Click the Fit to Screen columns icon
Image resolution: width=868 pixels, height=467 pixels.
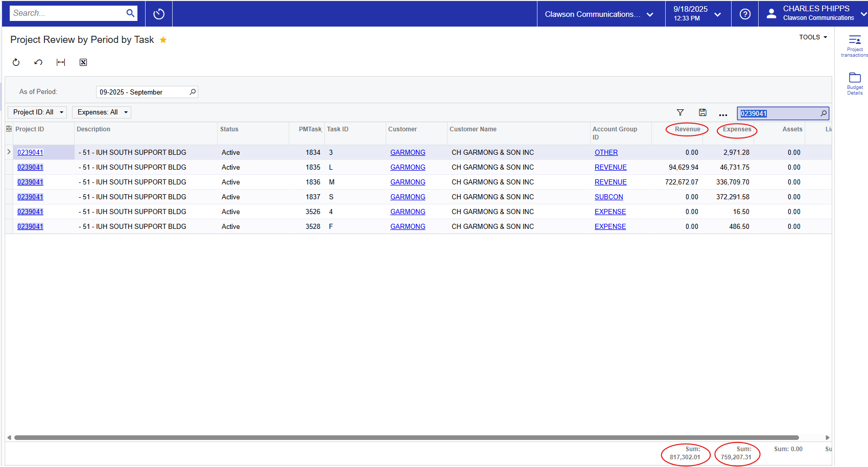click(x=61, y=62)
